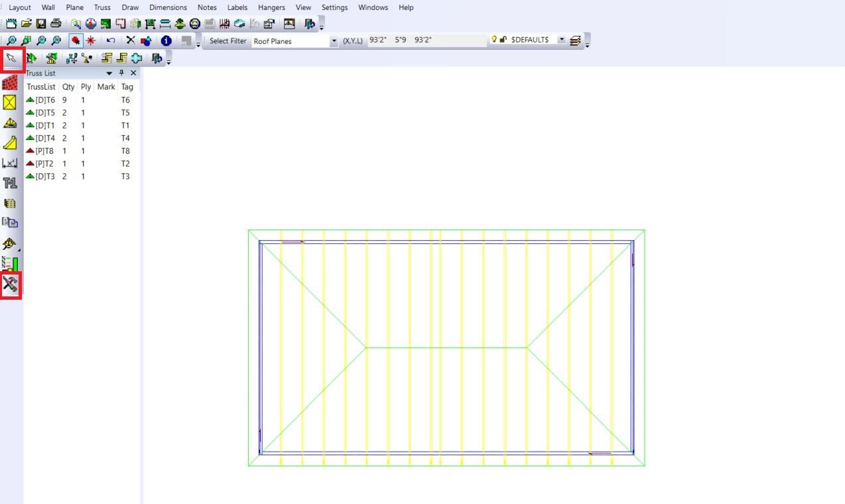Expand the $DEFAULT$ layer dropdown
Screen dimensions: 845x504
pyautogui.click(x=562, y=40)
